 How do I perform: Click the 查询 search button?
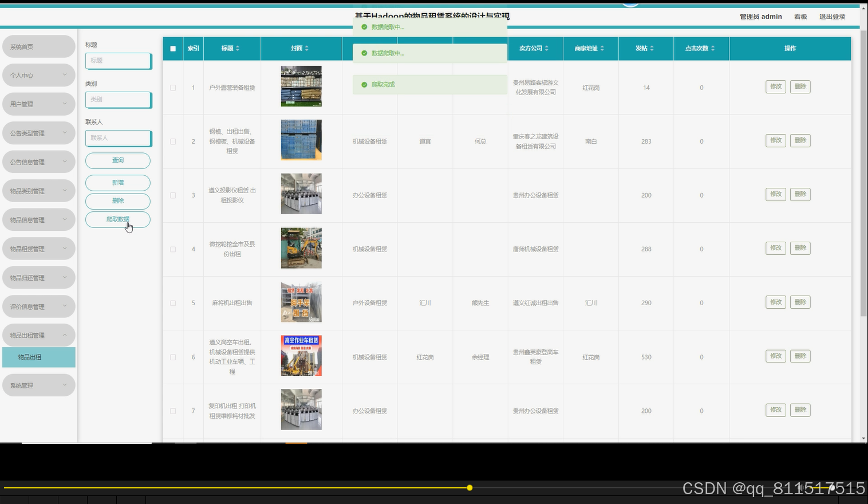point(118,160)
